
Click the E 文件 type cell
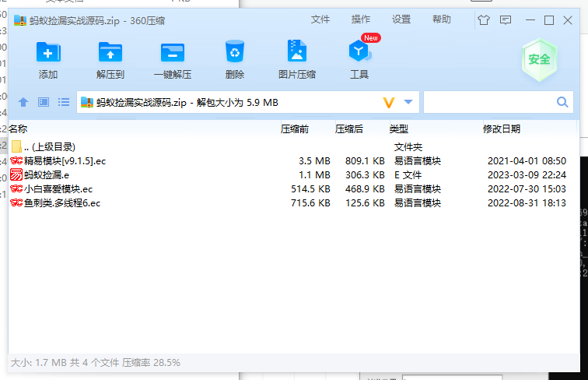click(x=408, y=175)
